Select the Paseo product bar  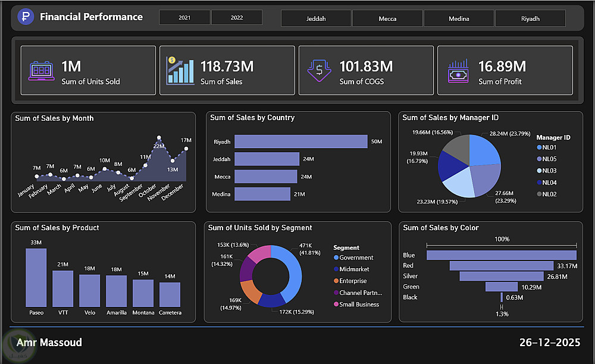[x=36, y=278]
